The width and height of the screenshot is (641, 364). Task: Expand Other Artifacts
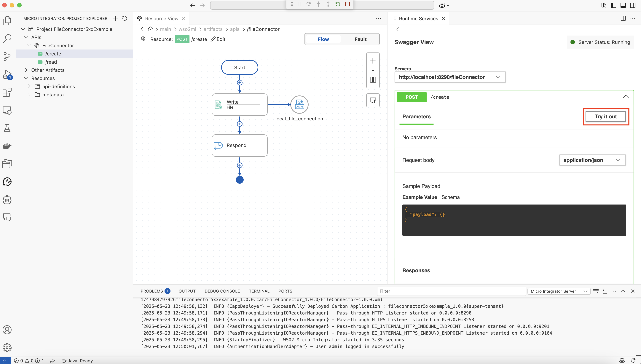tap(26, 70)
